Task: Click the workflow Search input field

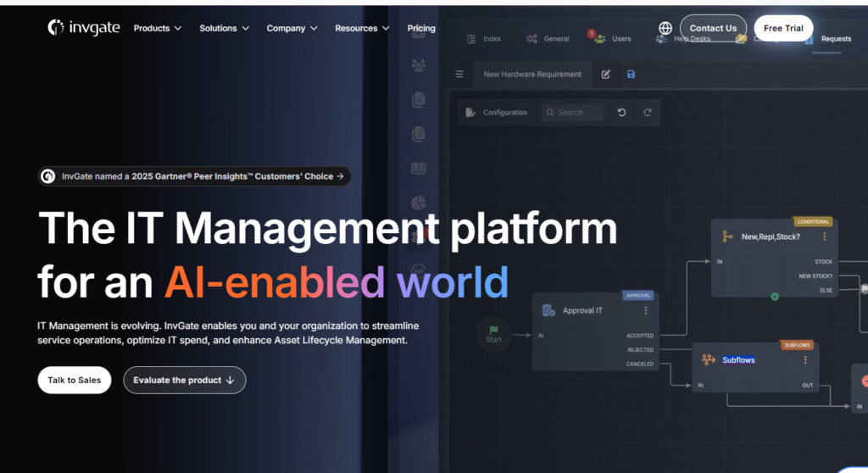Action: [x=572, y=113]
